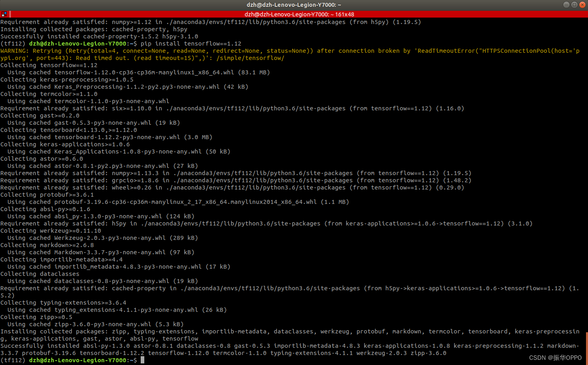This screenshot has width=588, height=365.
Task: Click the terminal scrollbar handle
Action: [586, 348]
